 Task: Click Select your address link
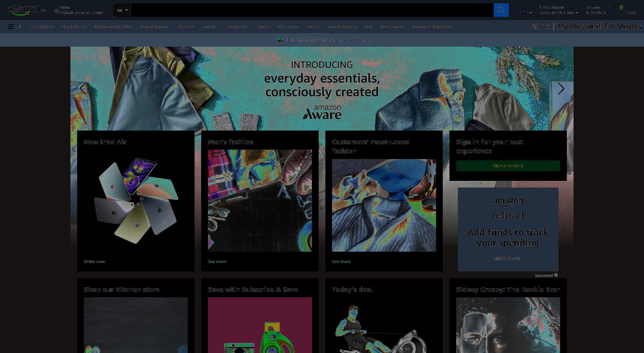pyautogui.click(x=81, y=12)
